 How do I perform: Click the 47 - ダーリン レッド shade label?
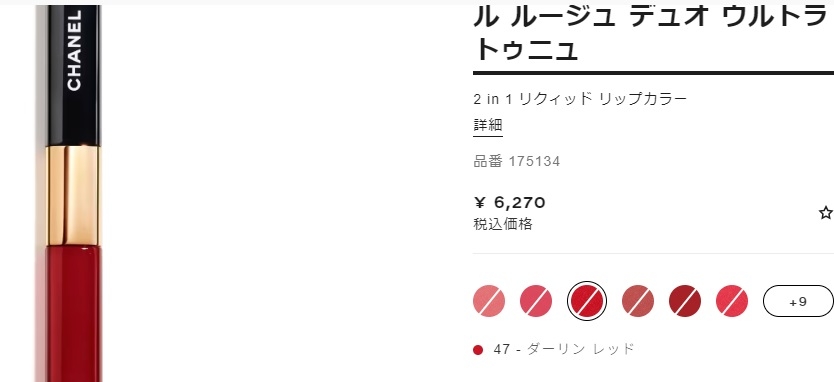(564, 349)
